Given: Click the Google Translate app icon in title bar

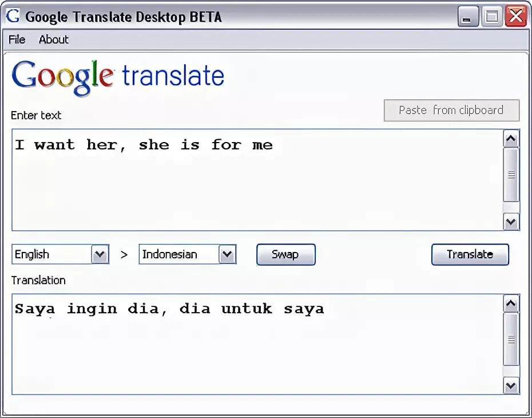Looking at the screenshot, I should pyautogui.click(x=13, y=16).
